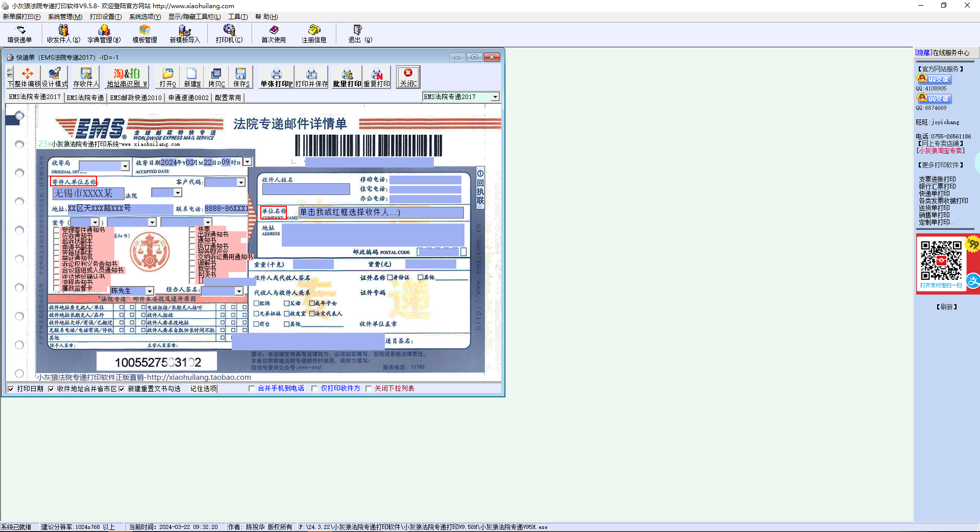Open the 收寄日期 date dropdown
The image size is (980, 532).
pyautogui.click(x=248, y=162)
